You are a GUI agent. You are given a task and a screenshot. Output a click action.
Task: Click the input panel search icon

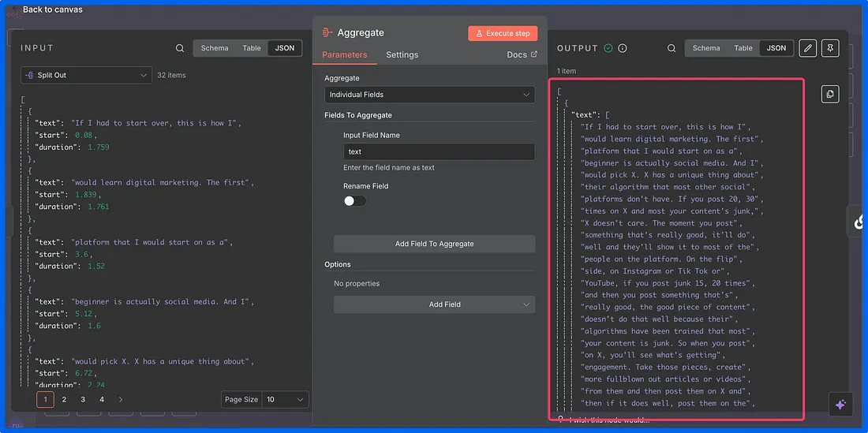coord(180,48)
